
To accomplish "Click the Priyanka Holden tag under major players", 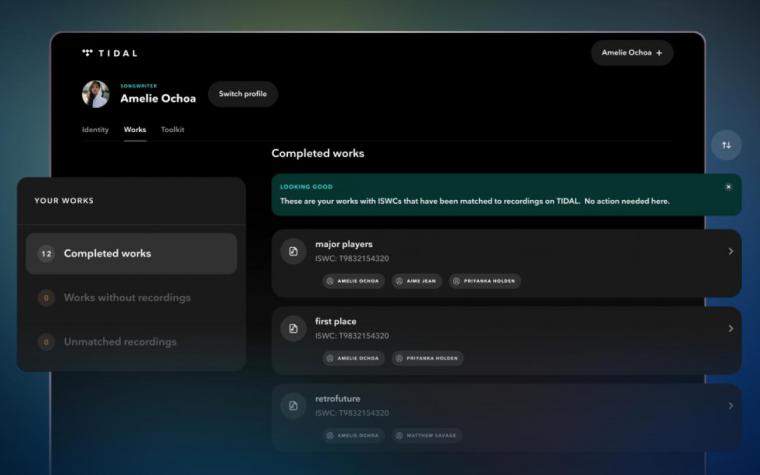I will pos(485,281).
